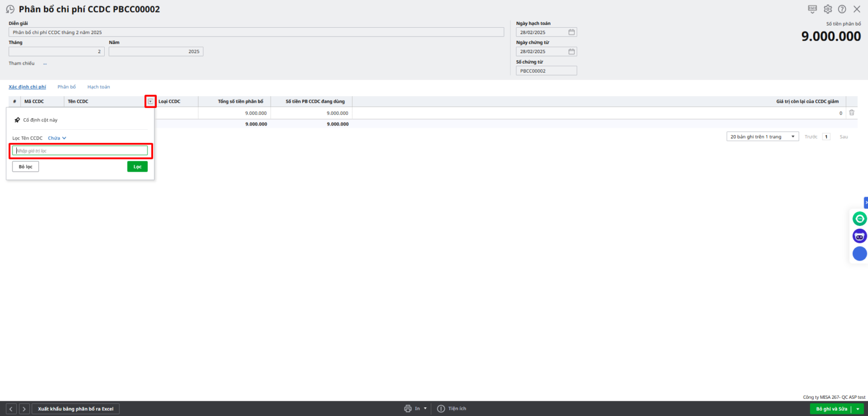Switch to the Hạch toán tab
The height and width of the screenshot is (416, 868).
point(99,87)
